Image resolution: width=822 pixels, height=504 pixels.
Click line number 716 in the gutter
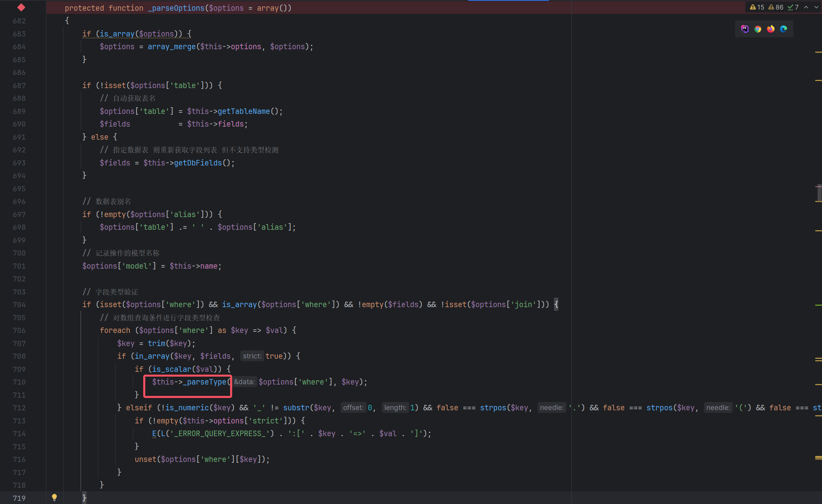(x=19, y=459)
